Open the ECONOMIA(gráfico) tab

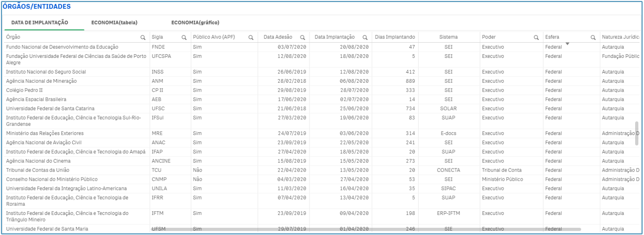pos(195,22)
